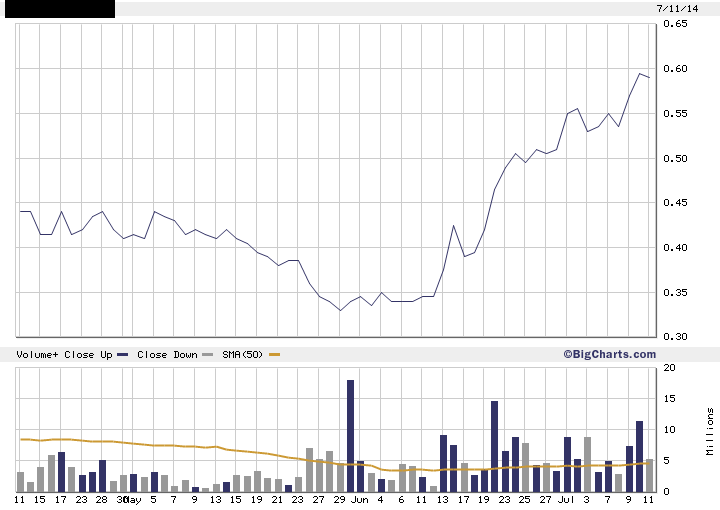Click the price line's lowest point near 0.33
This screenshot has height=510, width=720.
click(340, 310)
